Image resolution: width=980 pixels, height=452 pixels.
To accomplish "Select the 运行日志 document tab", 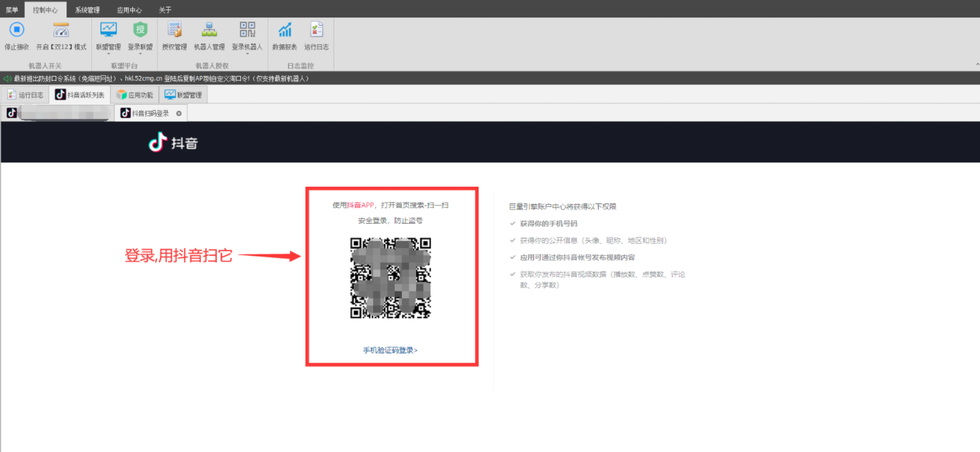I will (25, 95).
